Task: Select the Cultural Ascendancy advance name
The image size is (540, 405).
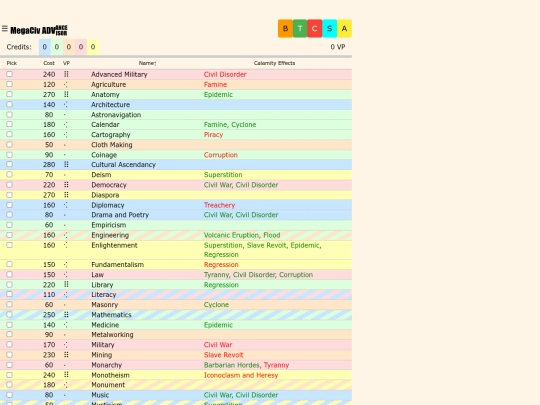Action: click(x=123, y=165)
